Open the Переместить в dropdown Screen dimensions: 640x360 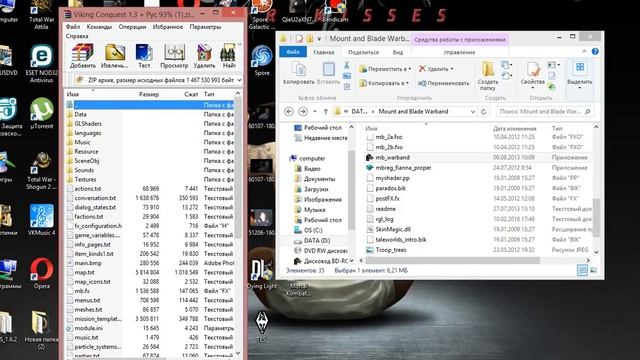click(x=385, y=69)
